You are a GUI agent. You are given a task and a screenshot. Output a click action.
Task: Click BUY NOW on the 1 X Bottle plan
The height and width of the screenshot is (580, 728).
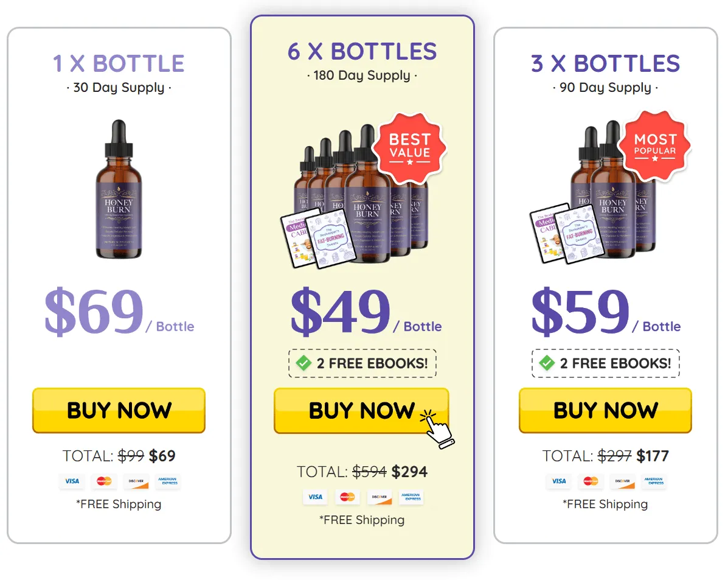(x=118, y=410)
